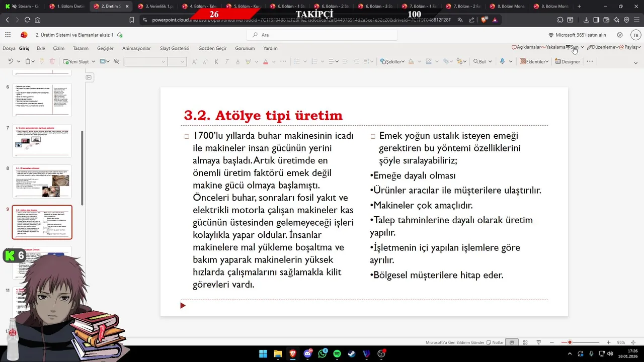
Task: Open the font name combo box
Action: [x=145, y=61]
